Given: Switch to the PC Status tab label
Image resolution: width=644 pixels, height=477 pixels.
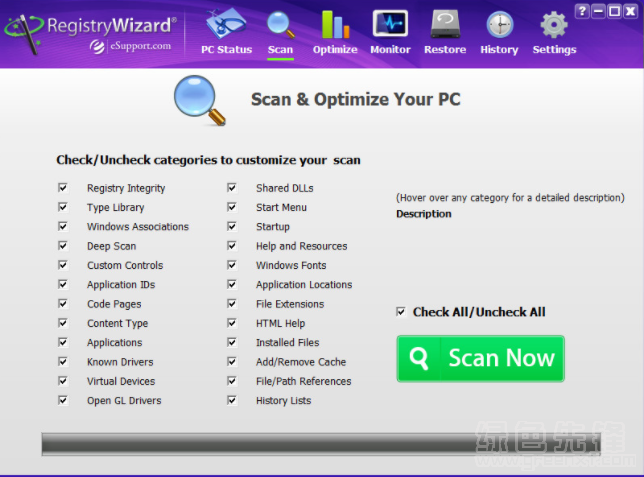Looking at the screenshot, I should (x=226, y=50).
